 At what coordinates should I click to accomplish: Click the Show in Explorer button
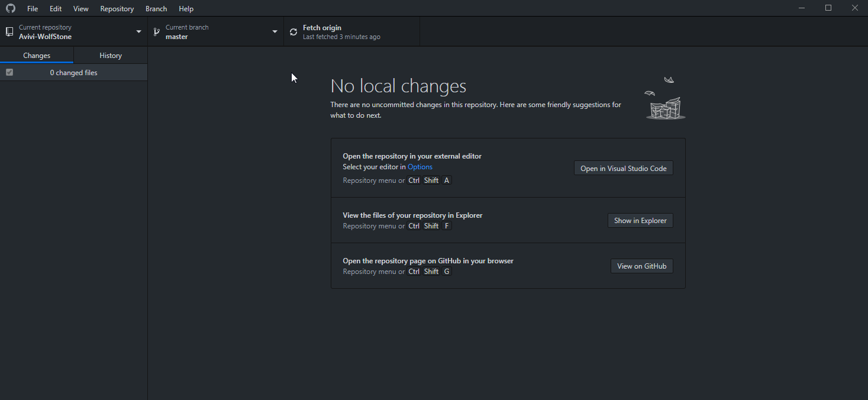(640, 220)
